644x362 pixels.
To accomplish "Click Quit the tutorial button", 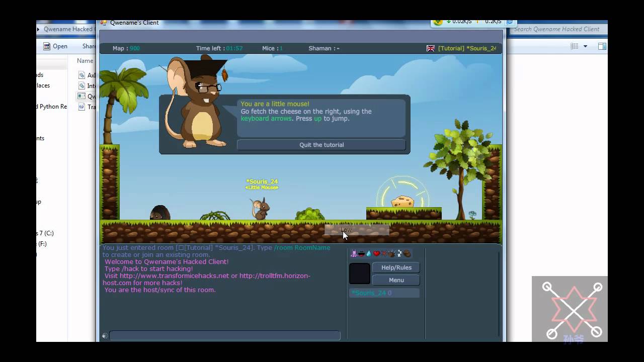I will 321,145.
